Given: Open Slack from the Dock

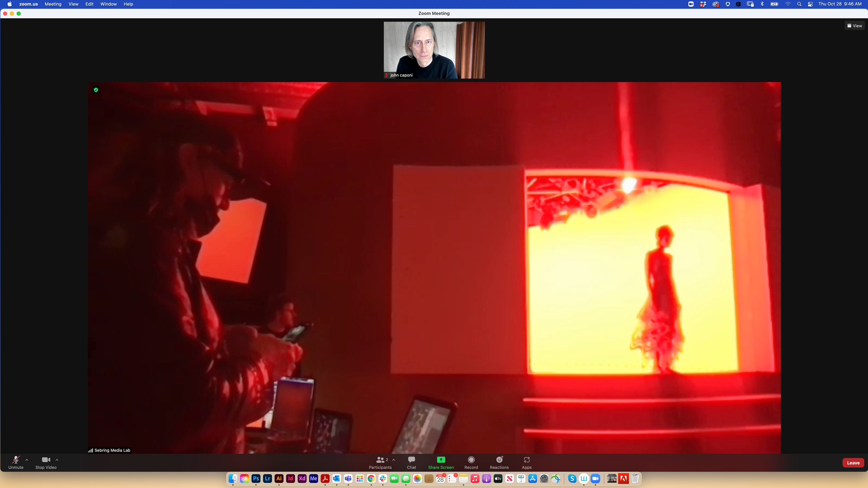Looking at the screenshot, I should tap(383, 478).
